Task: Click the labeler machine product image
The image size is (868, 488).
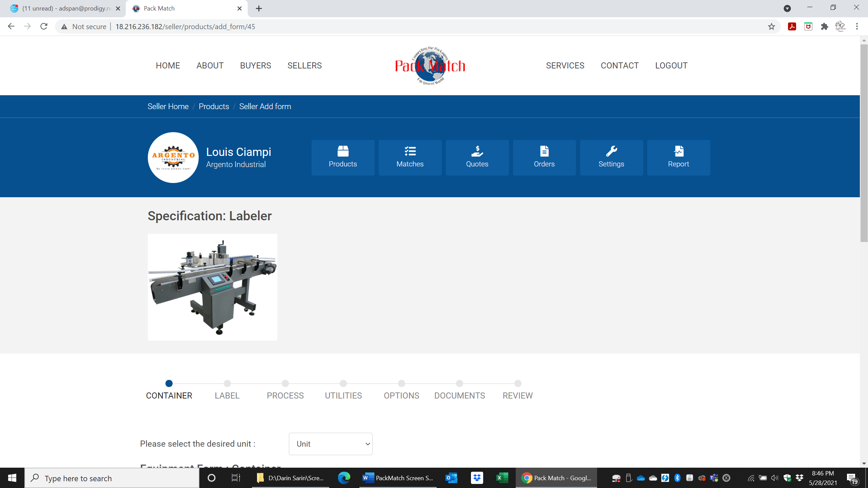Action: pyautogui.click(x=212, y=287)
